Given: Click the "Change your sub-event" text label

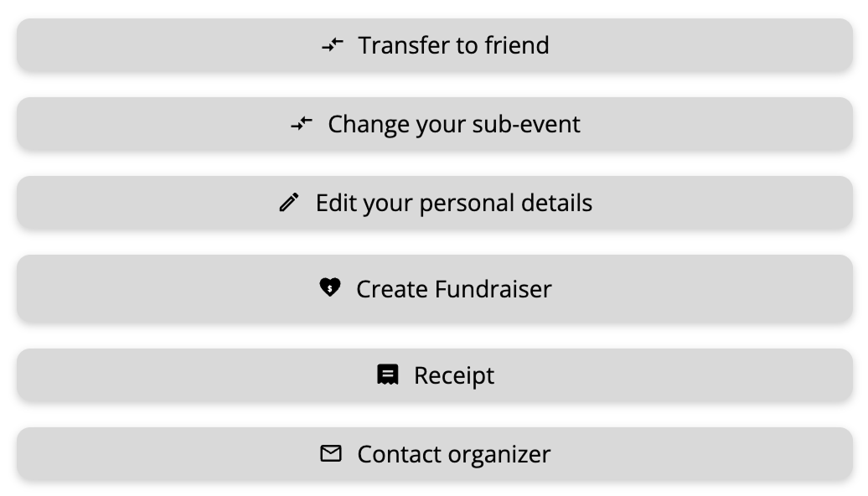Looking at the screenshot, I should click(x=453, y=124).
